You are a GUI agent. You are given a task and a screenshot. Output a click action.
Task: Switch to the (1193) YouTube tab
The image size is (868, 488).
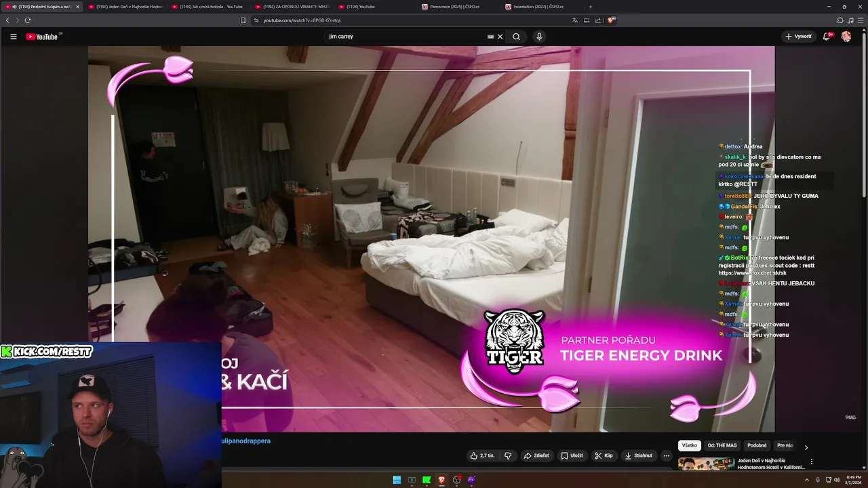(376, 7)
